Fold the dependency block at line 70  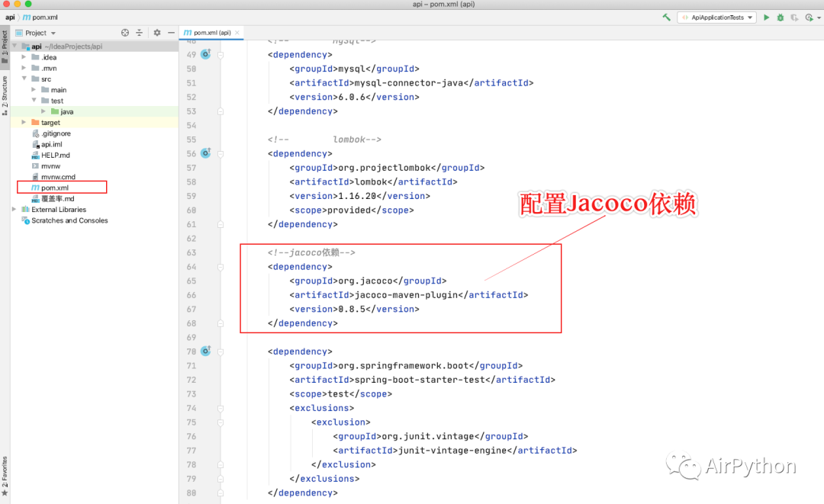pyautogui.click(x=220, y=352)
